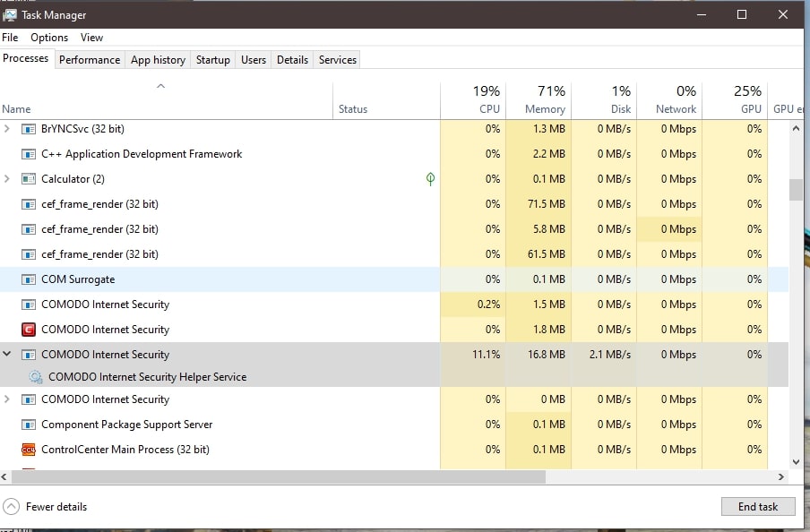810x532 pixels.
Task: Click the icon of COMODO Internet Security at 0.2% CPU
Action: tap(29, 305)
